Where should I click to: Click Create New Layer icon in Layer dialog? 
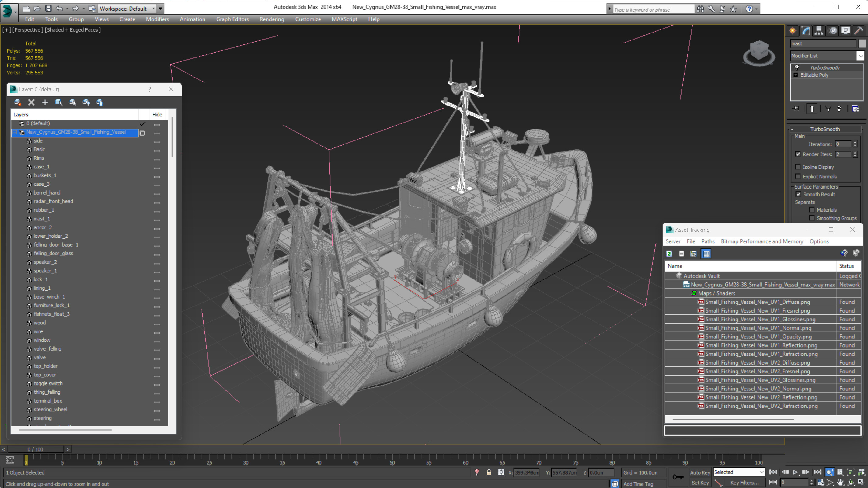click(x=18, y=102)
